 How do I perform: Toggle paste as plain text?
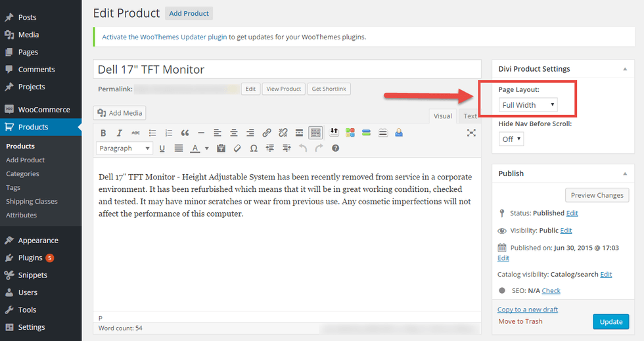[221, 148]
